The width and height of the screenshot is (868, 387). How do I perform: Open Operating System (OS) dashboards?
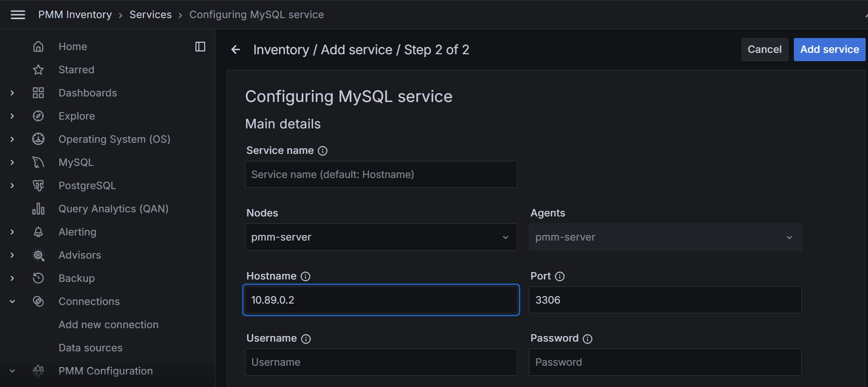point(114,139)
